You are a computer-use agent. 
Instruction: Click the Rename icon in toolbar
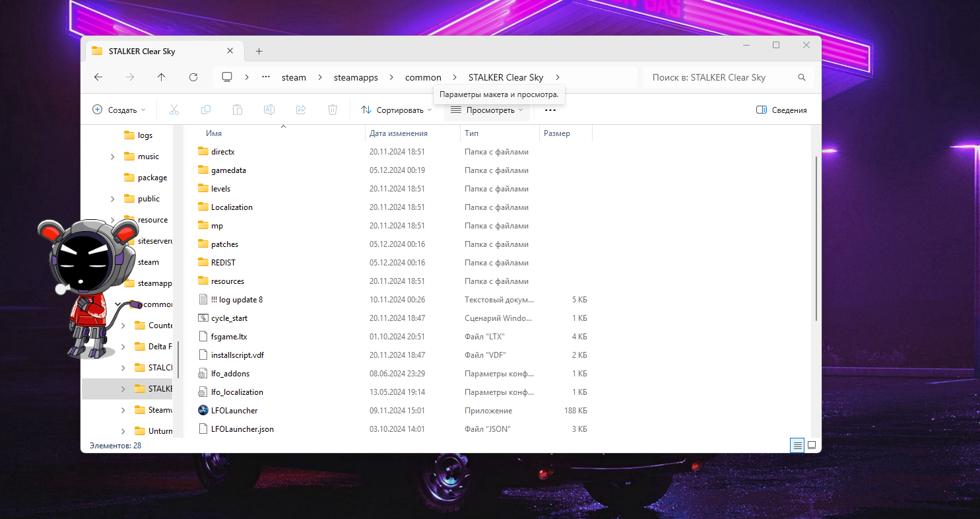click(x=269, y=110)
